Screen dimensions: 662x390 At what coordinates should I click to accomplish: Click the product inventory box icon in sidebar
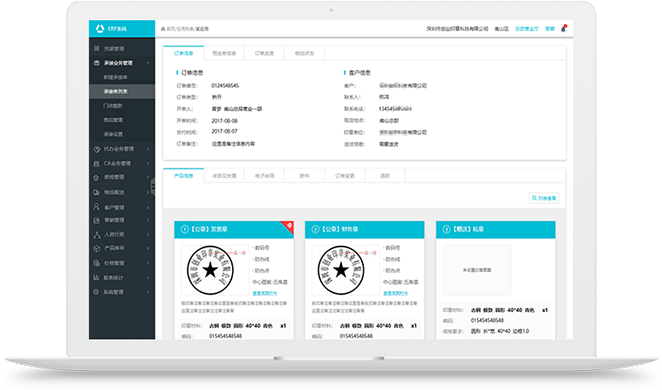point(96,248)
